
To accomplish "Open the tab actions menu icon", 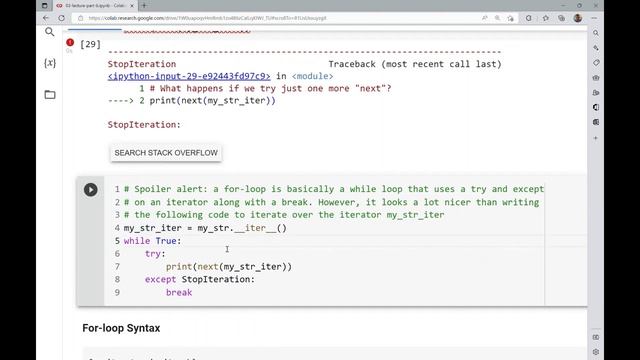I will click(x=45, y=6).
